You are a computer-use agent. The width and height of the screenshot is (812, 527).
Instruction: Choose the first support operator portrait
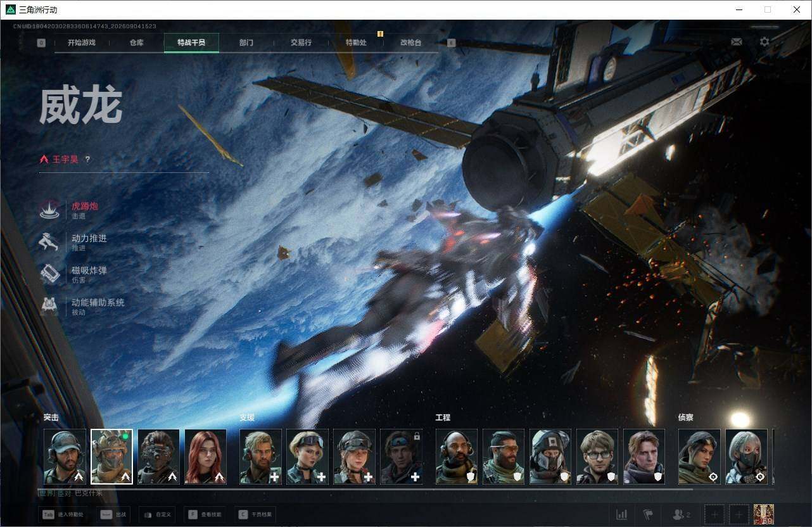(x=261, y=457)
